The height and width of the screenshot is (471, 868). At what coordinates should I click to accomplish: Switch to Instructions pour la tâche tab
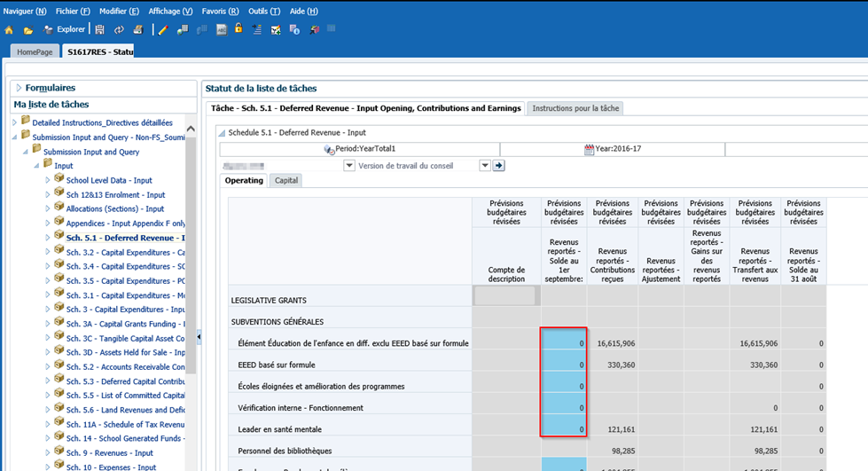(575, 108)
